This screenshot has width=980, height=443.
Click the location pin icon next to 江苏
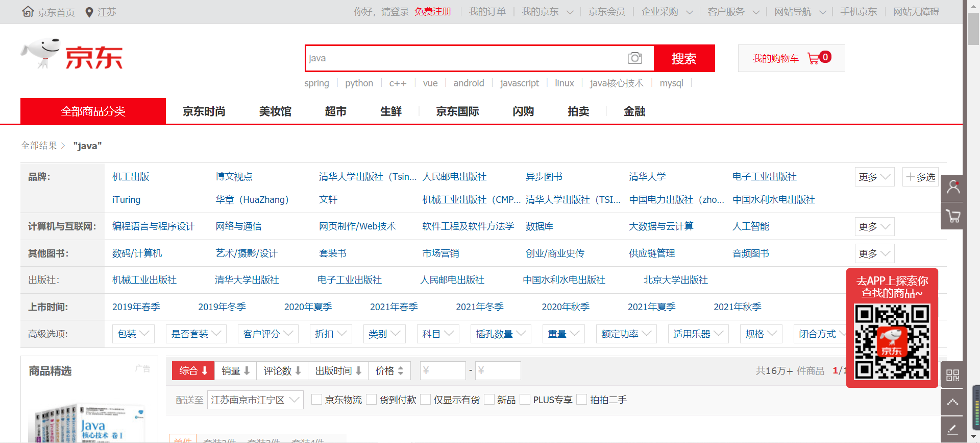click(89, 12)
